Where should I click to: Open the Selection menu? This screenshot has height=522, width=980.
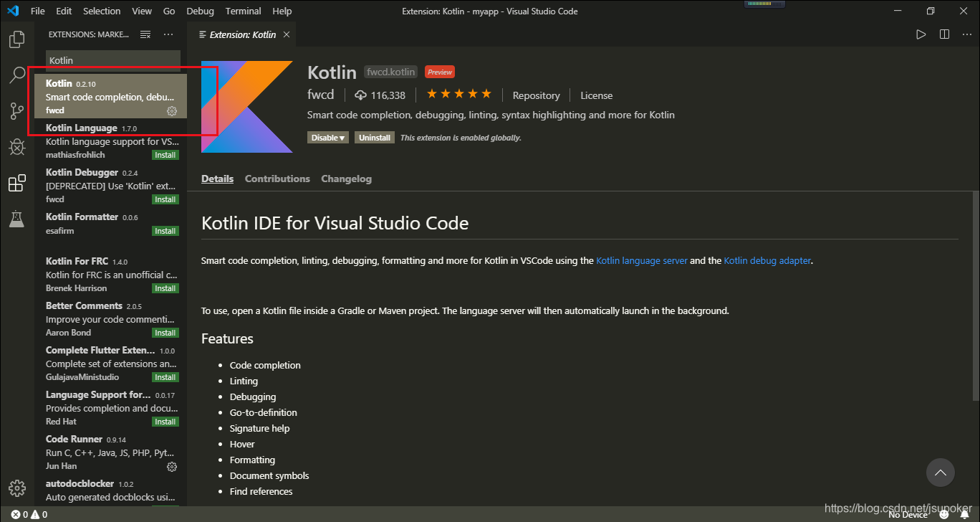(x=102, y=11)
